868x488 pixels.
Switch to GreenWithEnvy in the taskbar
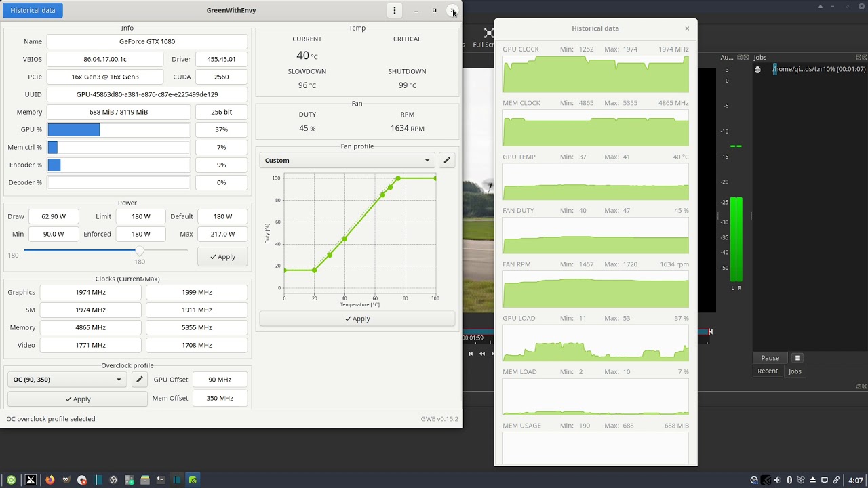pyautogui.click(x=193, y=480)
